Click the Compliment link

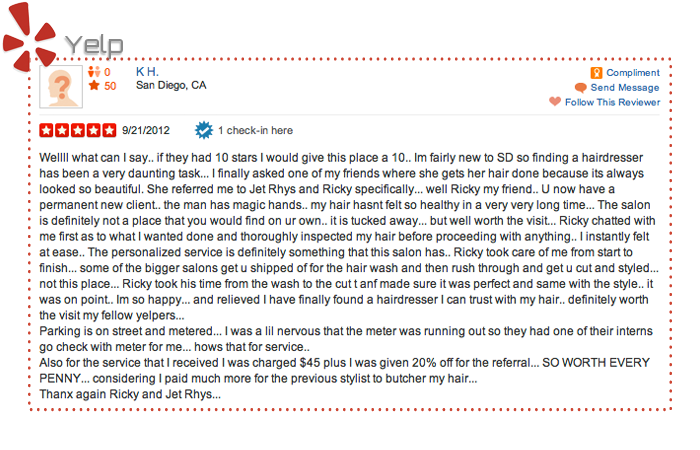click(633, 73)
